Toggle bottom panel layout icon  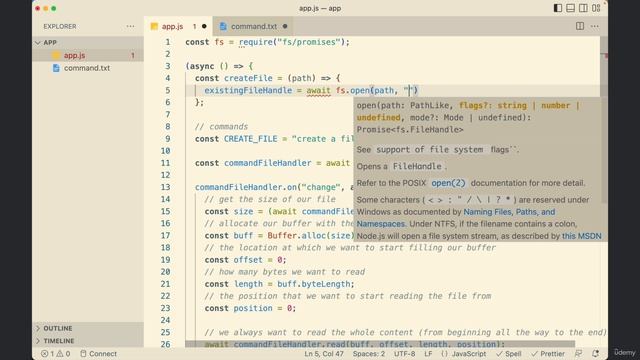pyautogui.click(x=571, y=8)
